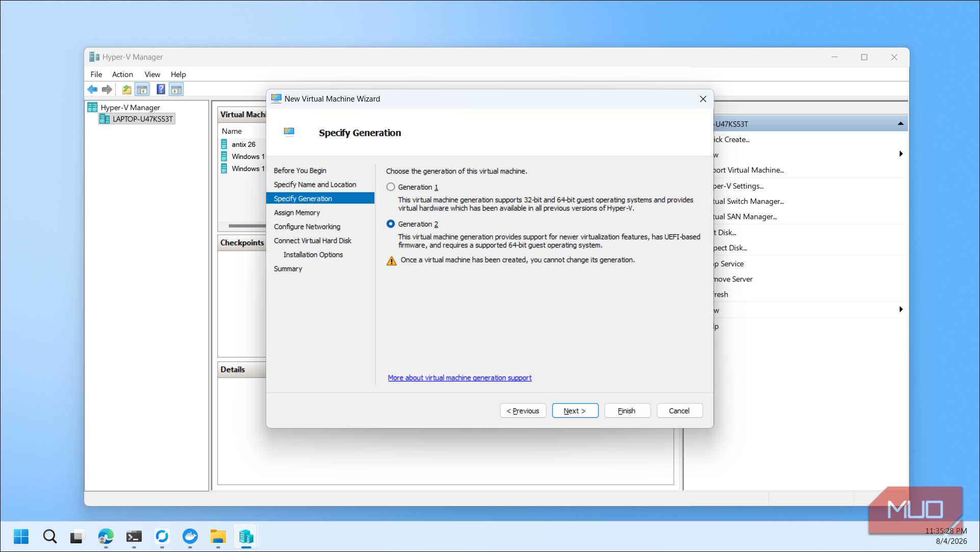Screen dimensions: 980x552
Task: Close the New Virtual Machine Wizard dialog
Action: [703, 99]
